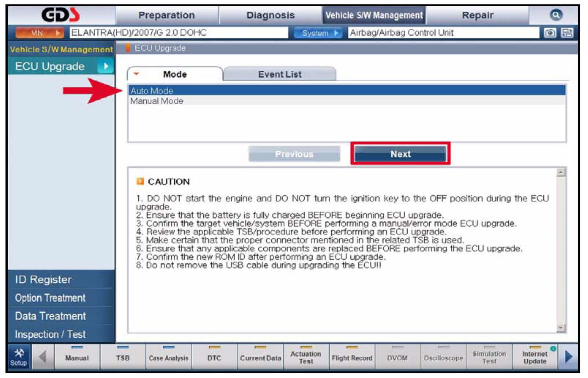
Task: Click the ECU Upgrade arrow icon
Action: point(105,67)
